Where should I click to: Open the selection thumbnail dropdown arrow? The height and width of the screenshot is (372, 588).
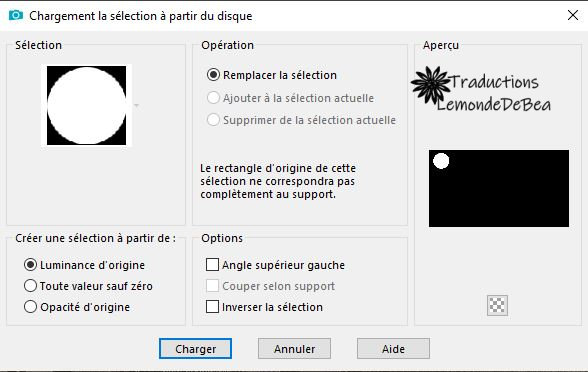[136, 105]
